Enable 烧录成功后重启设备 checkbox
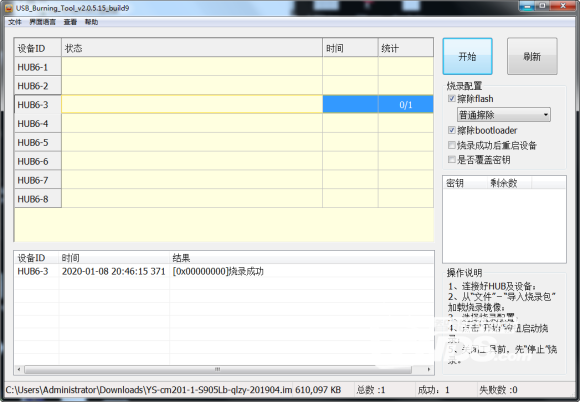The width and height of the screenshot is (580, 402). [452, 145]
